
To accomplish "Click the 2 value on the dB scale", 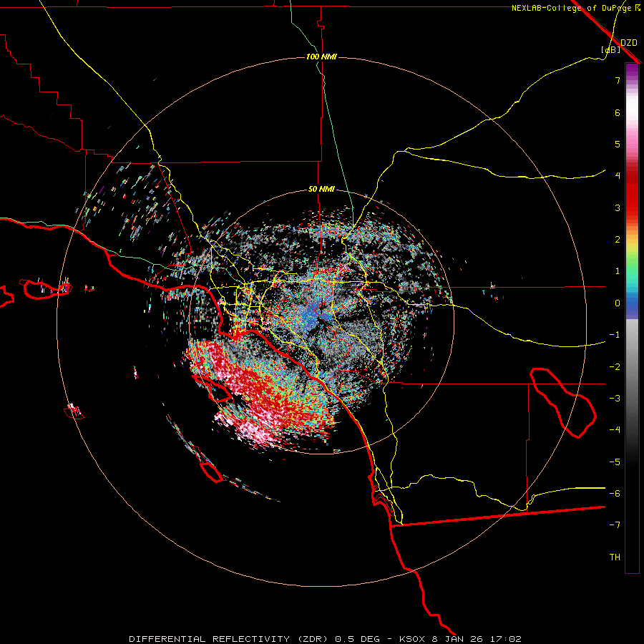I will [618, 240].
